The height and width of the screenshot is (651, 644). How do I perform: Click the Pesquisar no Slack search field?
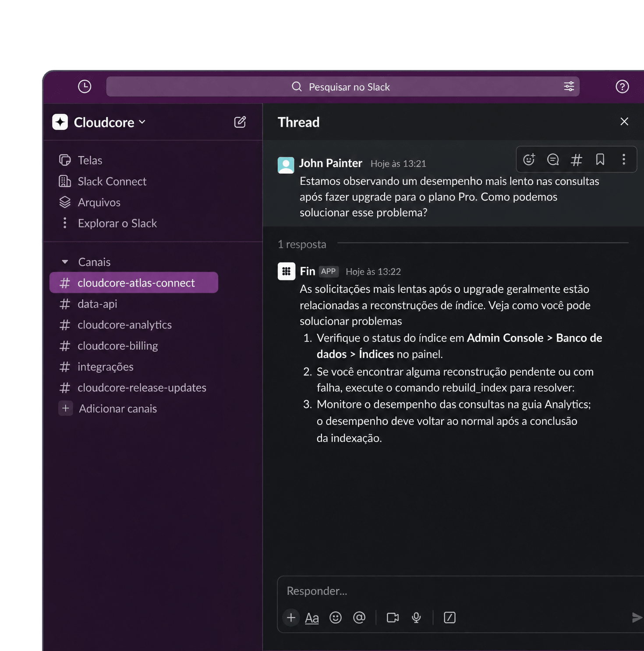[343, 86]
